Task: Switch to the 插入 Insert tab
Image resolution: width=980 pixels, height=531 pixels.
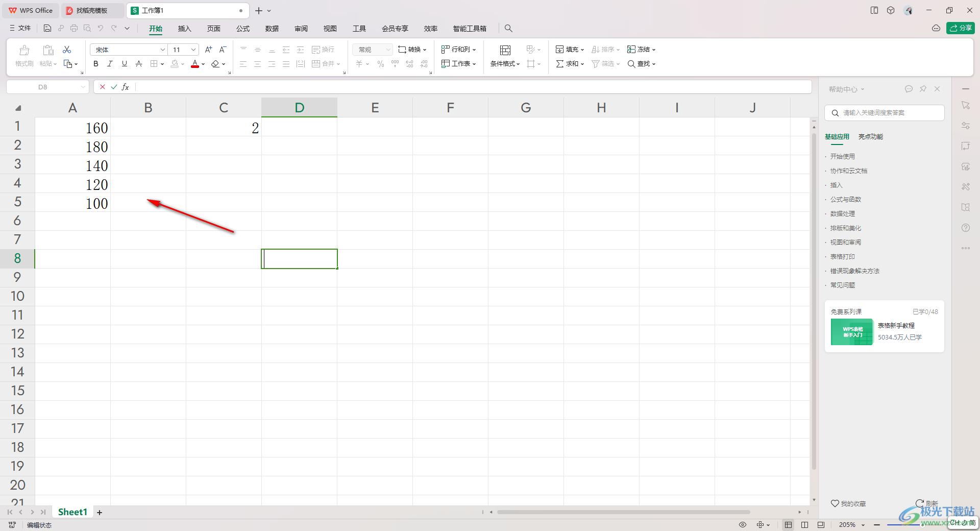Action: pyautogui.click(x=184, y=29)
